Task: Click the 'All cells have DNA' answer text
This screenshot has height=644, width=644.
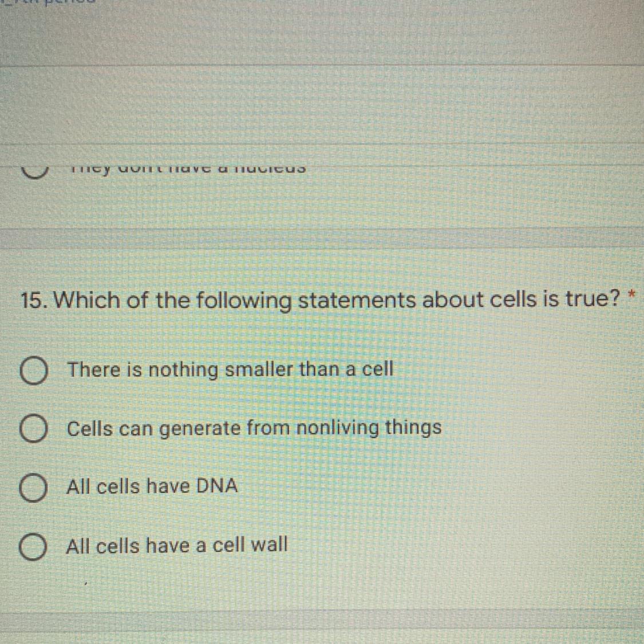Action: [x=152, y=486]
